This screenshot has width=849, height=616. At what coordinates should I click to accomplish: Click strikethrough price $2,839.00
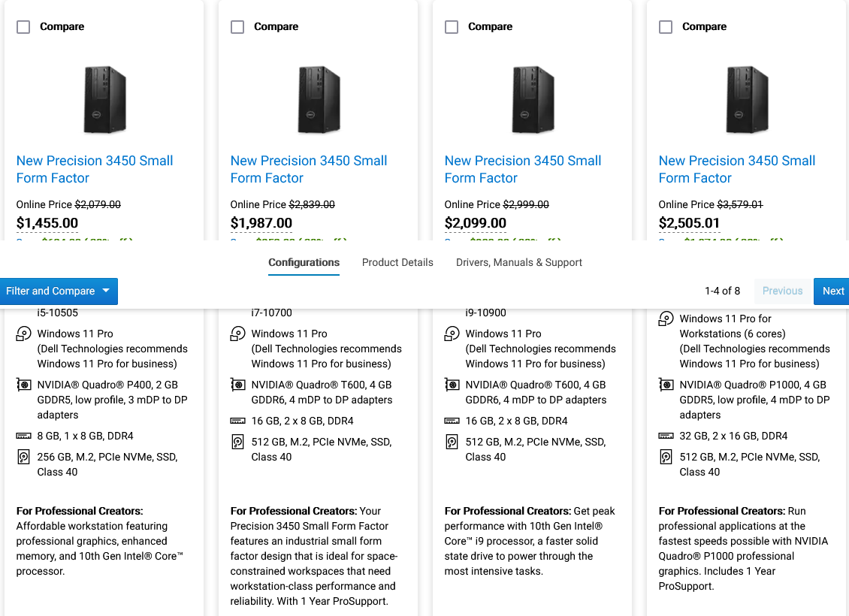coord(312,204)
